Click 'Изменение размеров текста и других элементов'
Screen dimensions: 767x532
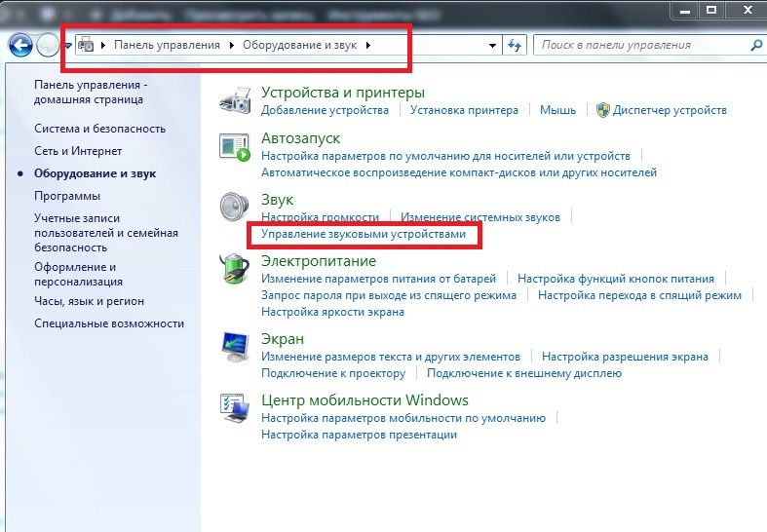point(391,357)
